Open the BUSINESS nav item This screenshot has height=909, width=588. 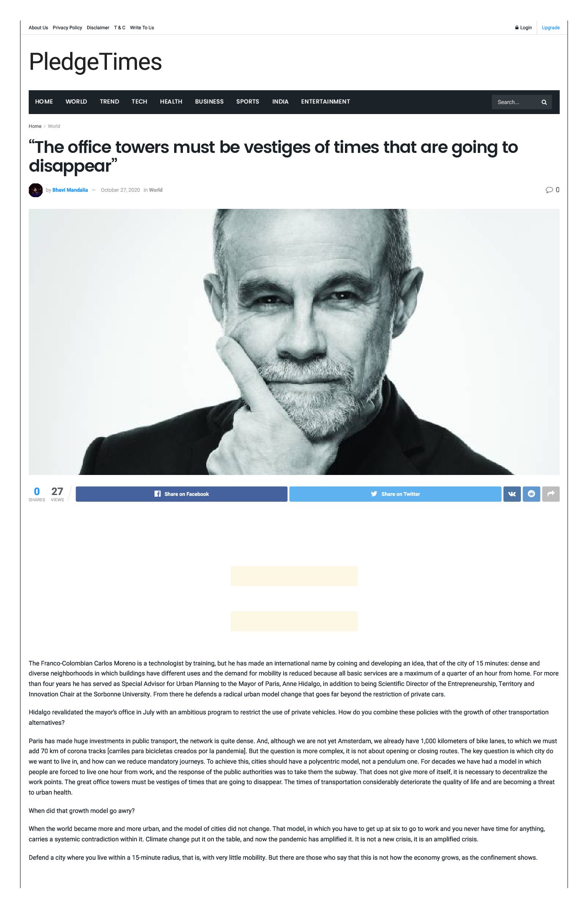209,102
